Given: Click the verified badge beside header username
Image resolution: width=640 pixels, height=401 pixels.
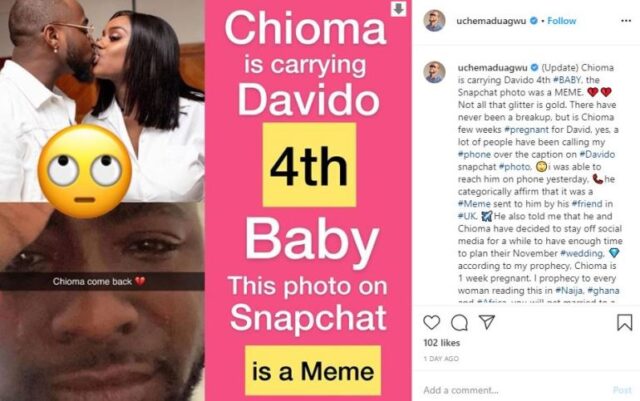Looking at the screenshot, I should click(x=533, y=20).
